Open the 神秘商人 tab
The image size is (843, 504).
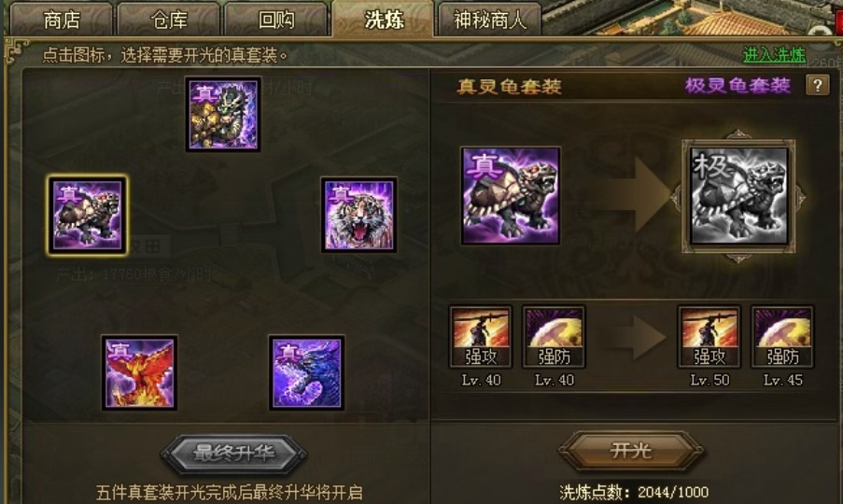489,20
